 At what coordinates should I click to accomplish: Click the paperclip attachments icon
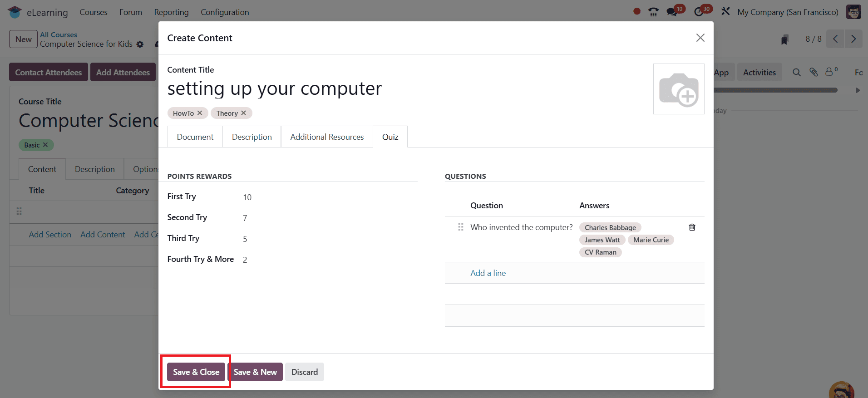tap(814, 72)
